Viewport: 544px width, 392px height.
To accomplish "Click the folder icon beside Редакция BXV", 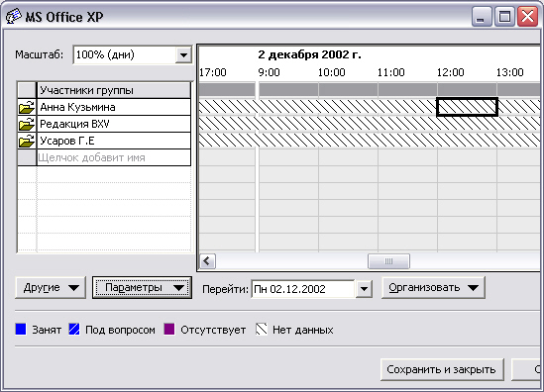I will click(27, 124).
